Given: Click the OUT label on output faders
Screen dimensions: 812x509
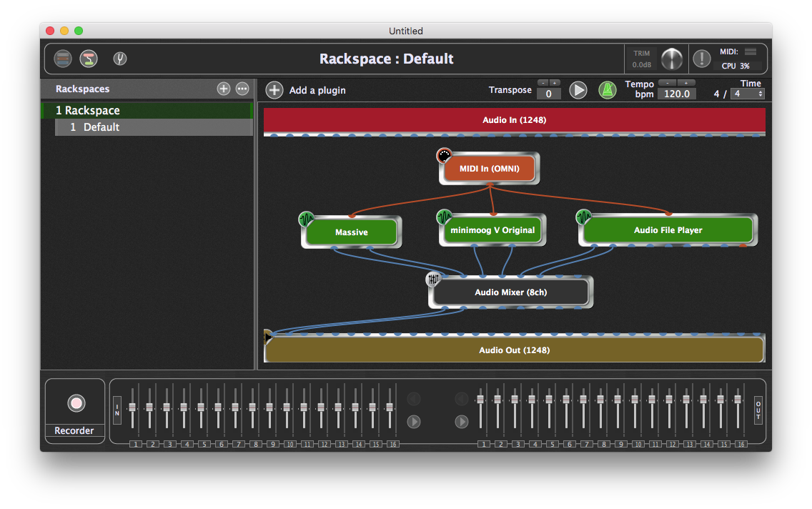Looking at the screenshot, I should click(x=758, y=410).
